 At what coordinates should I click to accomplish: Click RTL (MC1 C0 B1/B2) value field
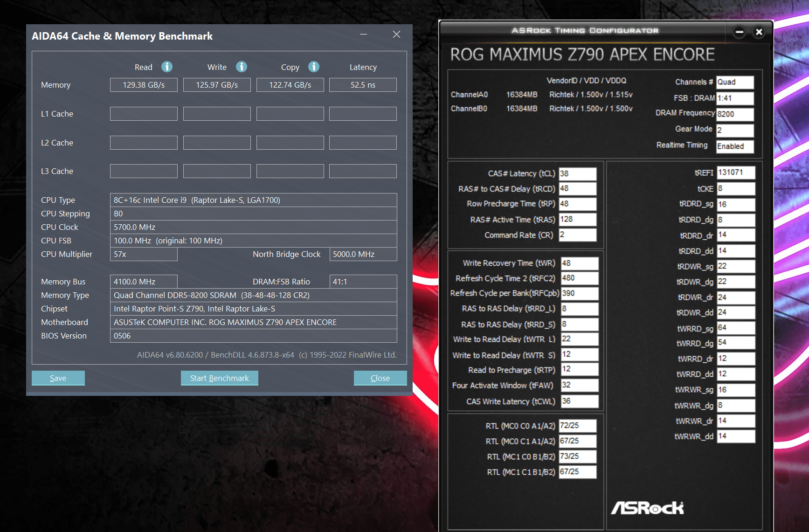click(x=577, y=456)
